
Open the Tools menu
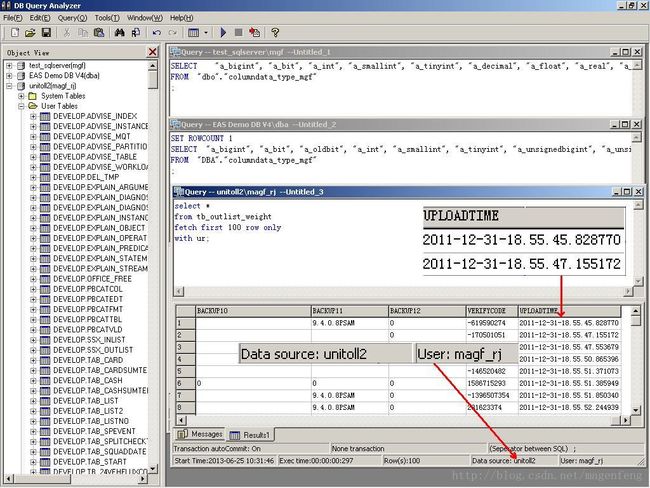click(x=107, y=18)
